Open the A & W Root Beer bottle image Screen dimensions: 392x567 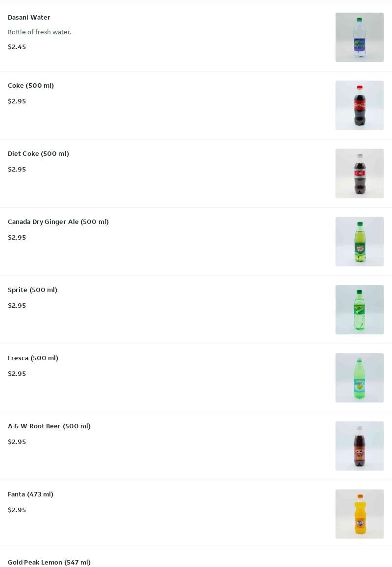point(360,446)
